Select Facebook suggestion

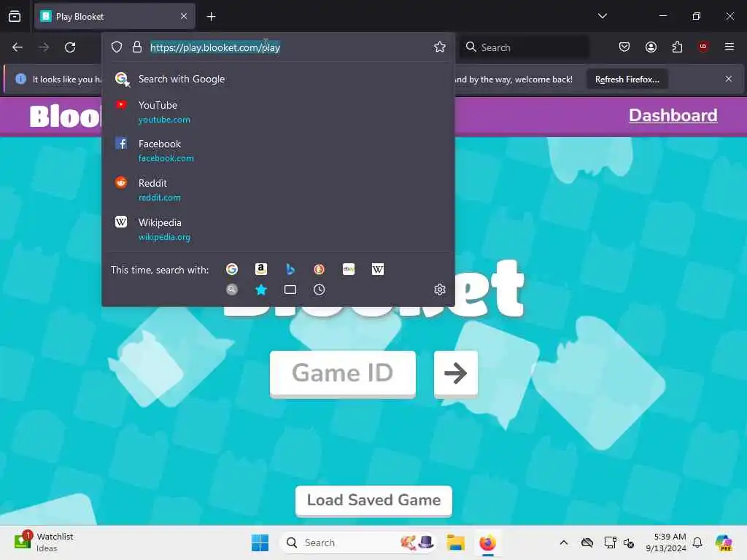coord(278,150)
